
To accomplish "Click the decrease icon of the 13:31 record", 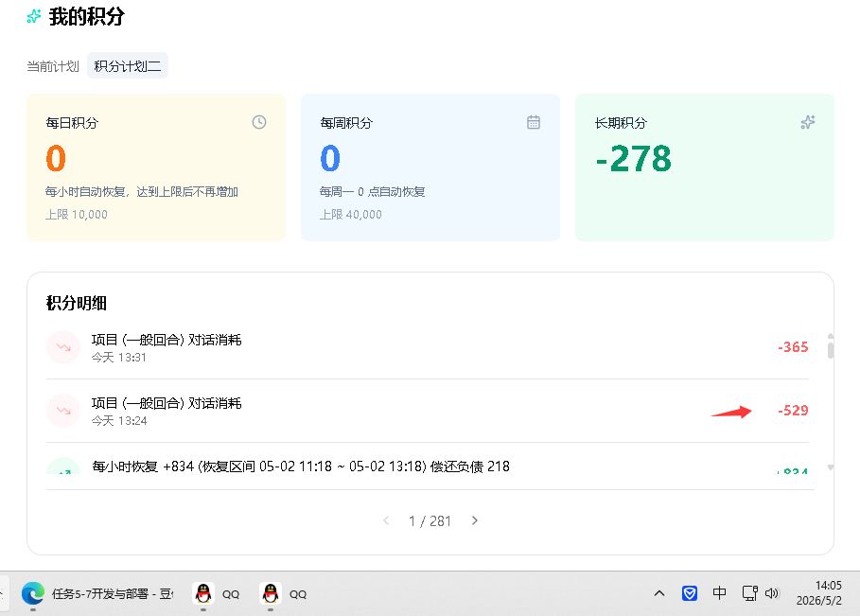I will click(63, 347).
